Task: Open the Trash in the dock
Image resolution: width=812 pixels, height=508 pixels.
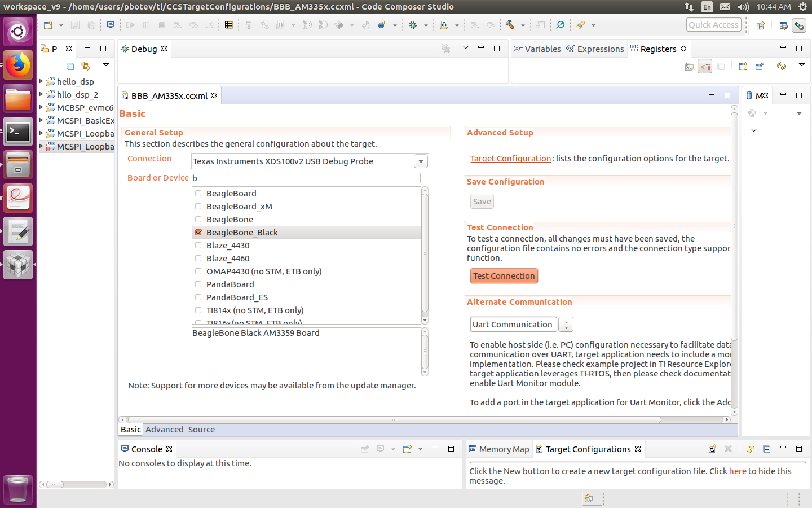Action: click(x=18, y=489)
